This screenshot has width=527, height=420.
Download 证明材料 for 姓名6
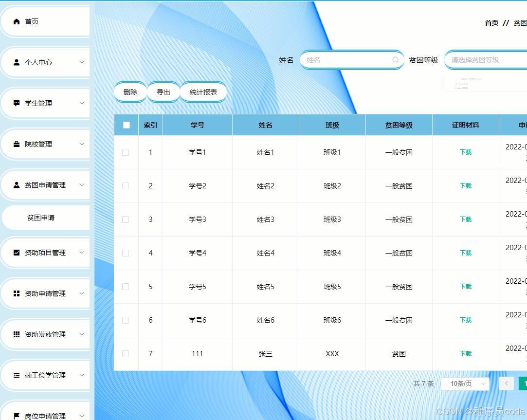pos(466,320)
